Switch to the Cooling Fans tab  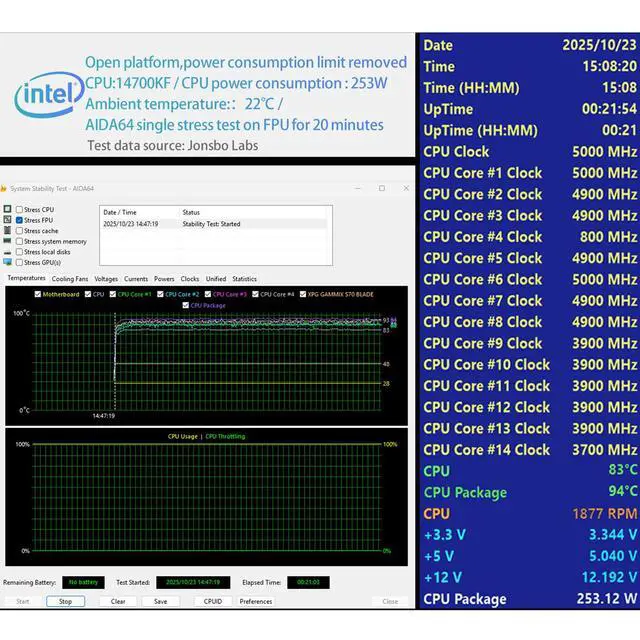pos(70,279)
